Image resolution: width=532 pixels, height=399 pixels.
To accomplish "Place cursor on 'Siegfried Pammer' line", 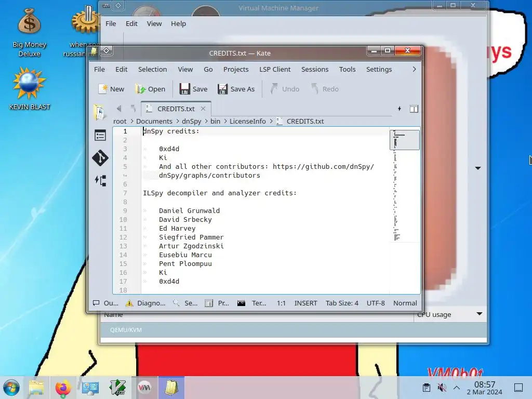I will (x=191, y=237).
